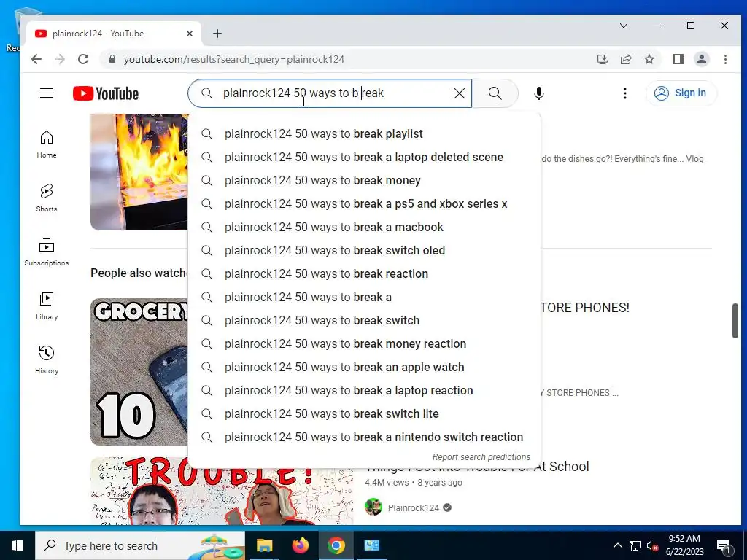
Task: Select suggestion 'break an apple watch'
Action: pos(365,367)
